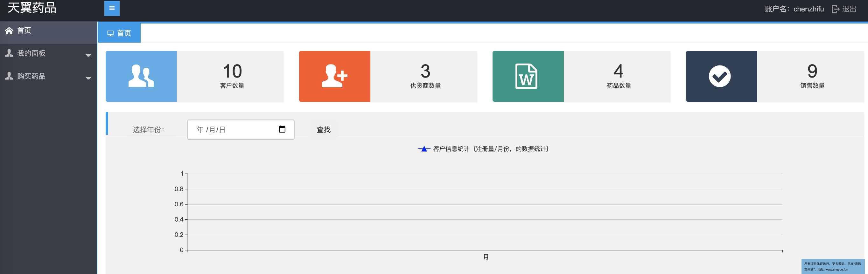This screenshot has width=868, height=274.
Task: Click the 4 药品数量 count
Action: click(619, 76)
